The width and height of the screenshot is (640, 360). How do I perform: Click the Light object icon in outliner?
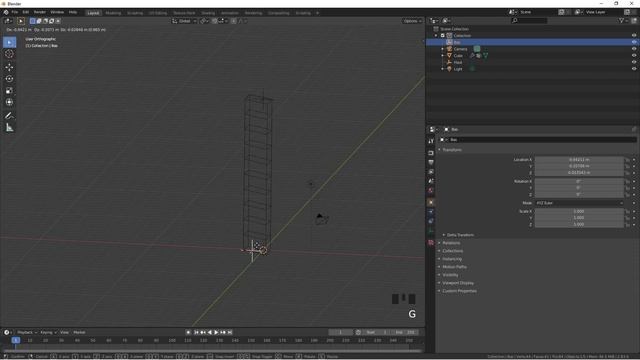point(449,69)
